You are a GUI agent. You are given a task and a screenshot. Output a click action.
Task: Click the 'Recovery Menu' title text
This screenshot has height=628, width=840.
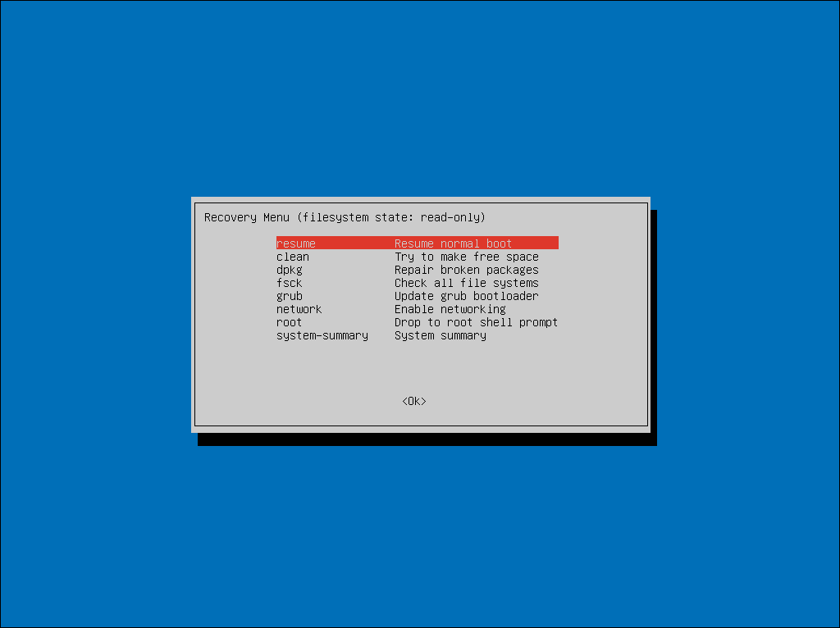click(x=247, y=217)
